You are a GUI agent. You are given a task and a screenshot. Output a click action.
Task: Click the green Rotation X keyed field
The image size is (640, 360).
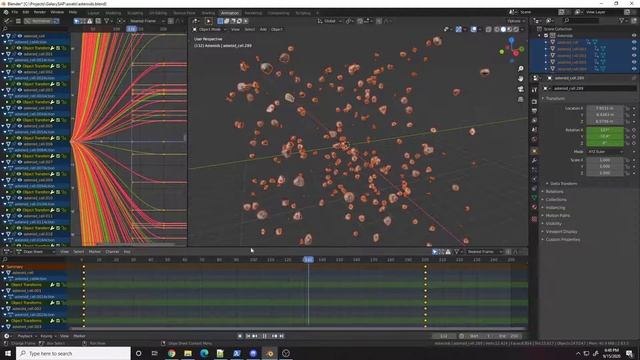point(604,130)
